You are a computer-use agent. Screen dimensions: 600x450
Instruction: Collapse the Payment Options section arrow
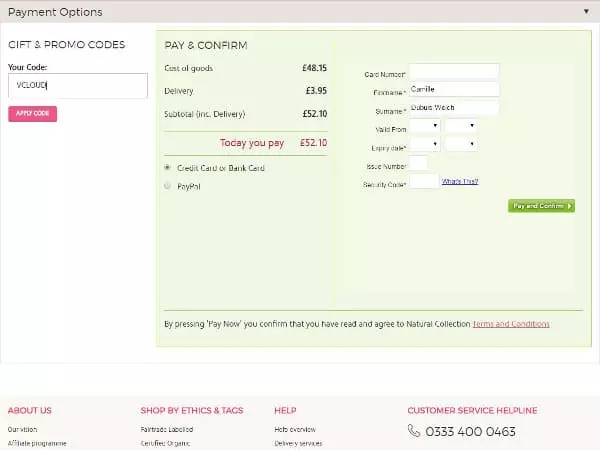pos(585,12)
